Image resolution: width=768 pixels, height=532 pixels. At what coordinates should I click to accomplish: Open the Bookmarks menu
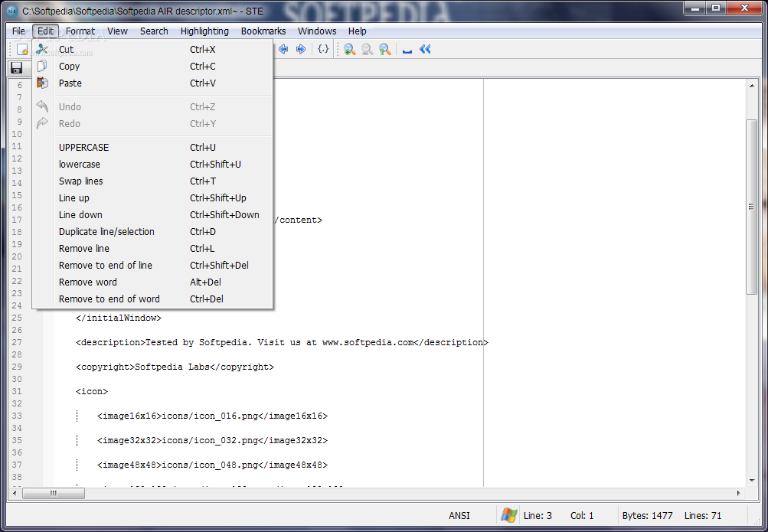click(x=263, y=31)
